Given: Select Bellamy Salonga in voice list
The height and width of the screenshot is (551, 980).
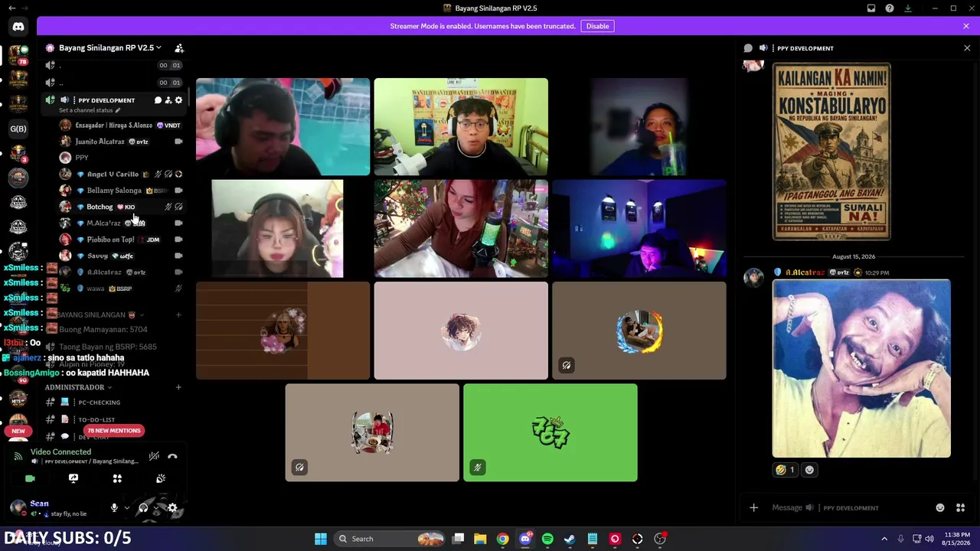Looking at the screenshot, I should pos(114,191).
